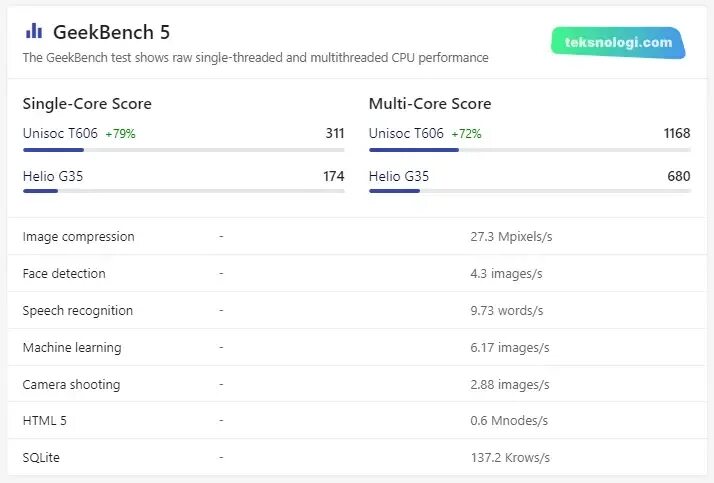Viewport: 714px width, 483px height.
Task: Click the Machine learning row label
Action: click(72, 348)
